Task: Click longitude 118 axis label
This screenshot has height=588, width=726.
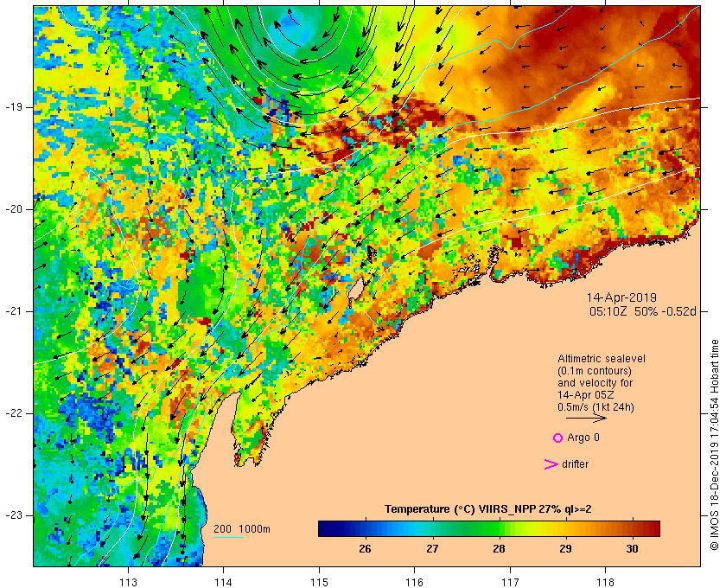Action: pos(606,582)
